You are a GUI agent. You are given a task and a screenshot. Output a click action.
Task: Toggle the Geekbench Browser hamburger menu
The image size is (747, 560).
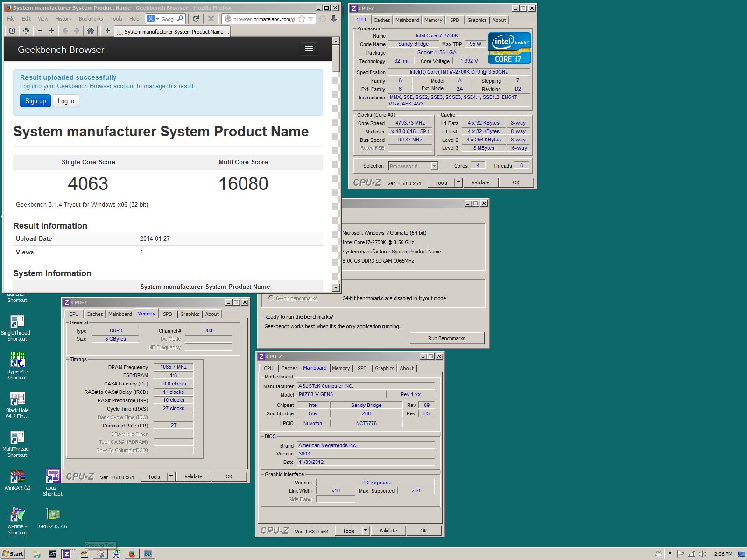pos(309,49)
